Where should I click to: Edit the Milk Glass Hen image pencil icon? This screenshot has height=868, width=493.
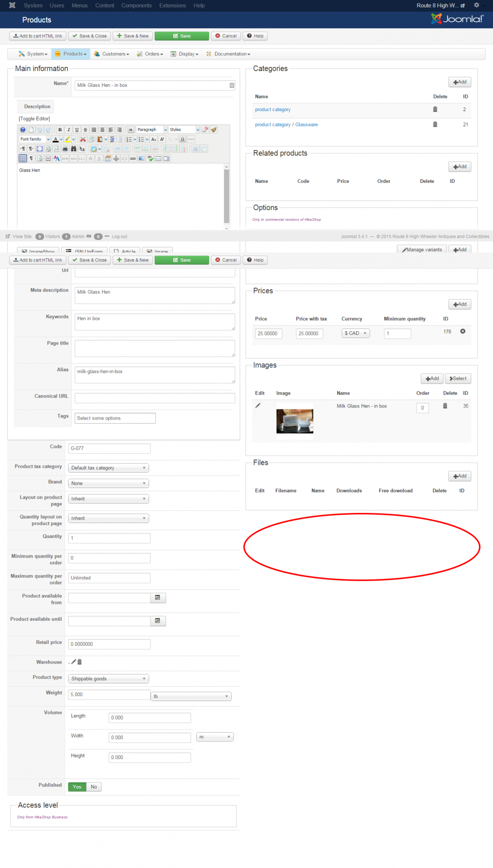[258, 405]
